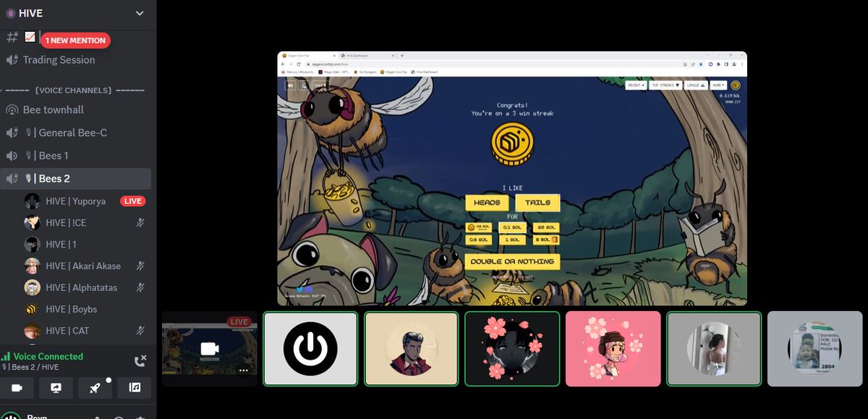Viewport: 868px width, 419px height.
Task: Click muted mic icon beside HIVE | Akari Akase
Action: (x=141, y=266)
